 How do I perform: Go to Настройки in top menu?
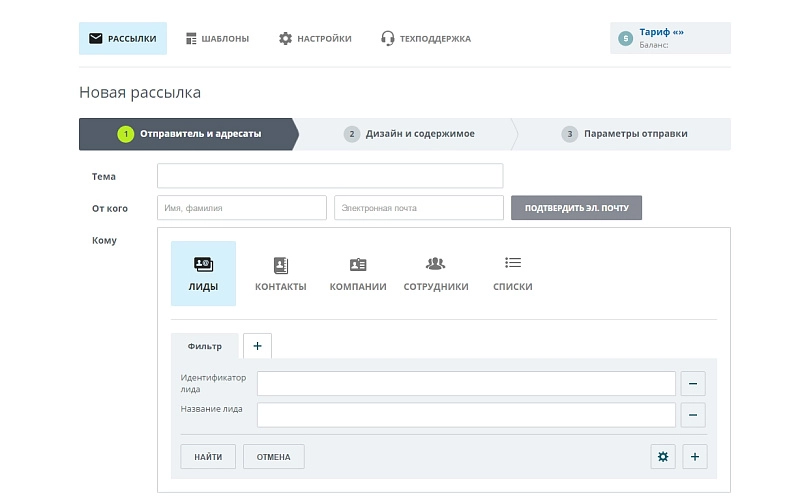pos(315,39)
